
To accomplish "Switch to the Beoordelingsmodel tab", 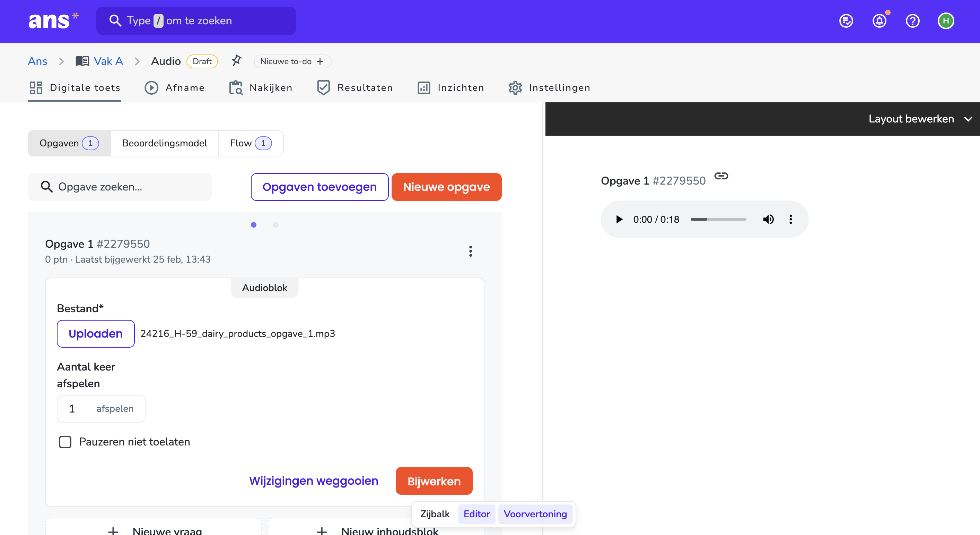I will click(x=164, y=143).
